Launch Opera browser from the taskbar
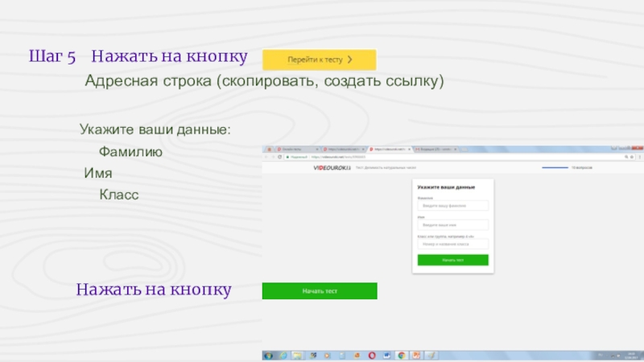This screenshot has height=362, width=644. click(371, 356)
